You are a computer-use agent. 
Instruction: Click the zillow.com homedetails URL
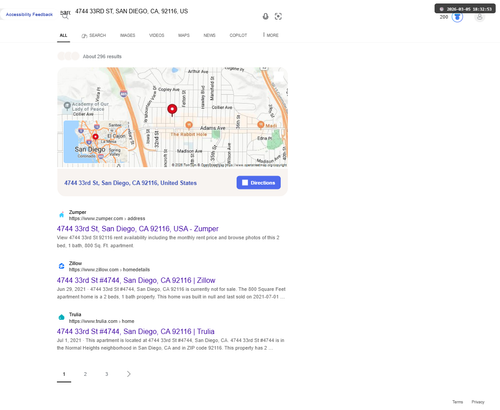(109, 270)
